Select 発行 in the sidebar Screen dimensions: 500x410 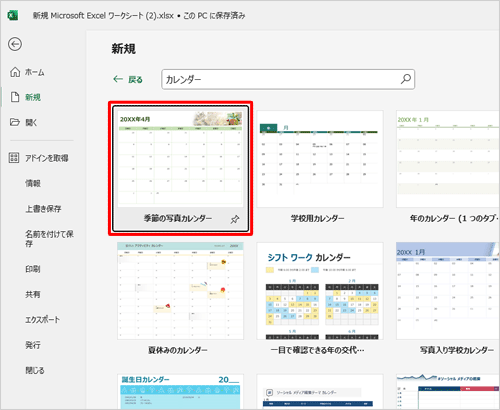coord(33,345)
